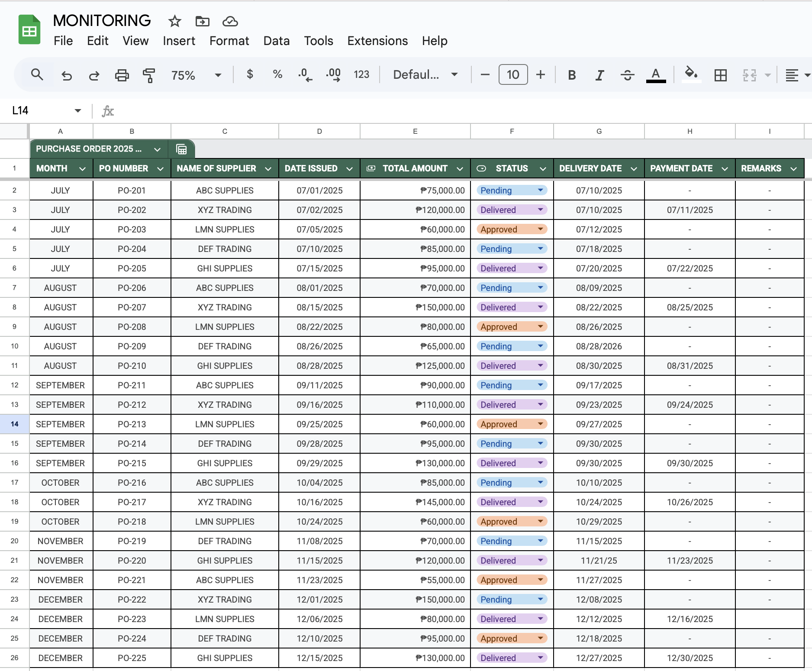Activate the paint format roller icon
Screen dimensions: 812x671
click(149, 75)
